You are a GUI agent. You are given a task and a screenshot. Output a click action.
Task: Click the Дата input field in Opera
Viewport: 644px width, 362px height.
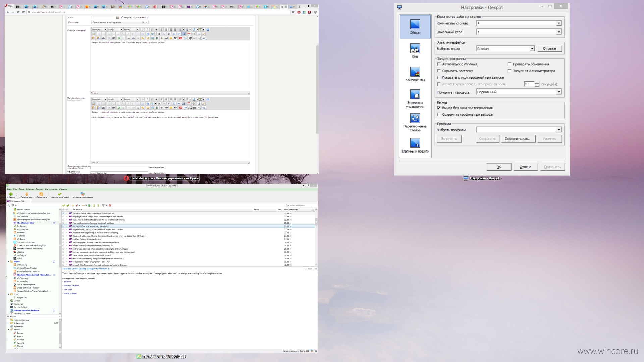(x=103, y=17)
